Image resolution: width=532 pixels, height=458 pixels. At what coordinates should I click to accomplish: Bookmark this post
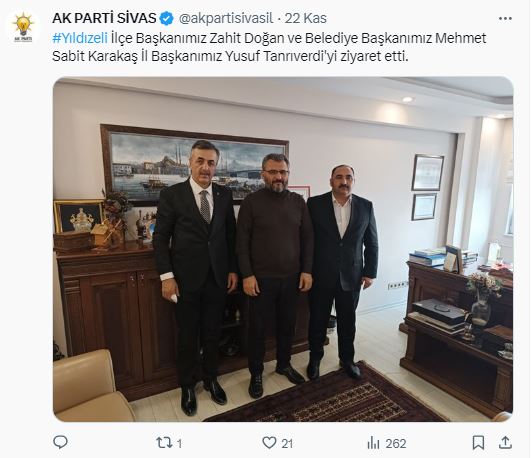pyautogui.click(x=478, y=443)
